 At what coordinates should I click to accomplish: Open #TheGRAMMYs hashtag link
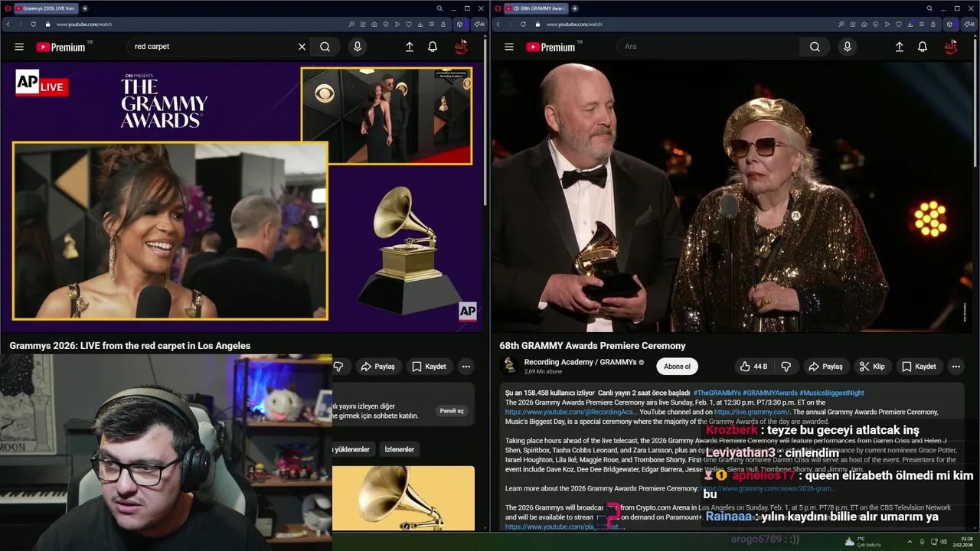click(717, 393)
